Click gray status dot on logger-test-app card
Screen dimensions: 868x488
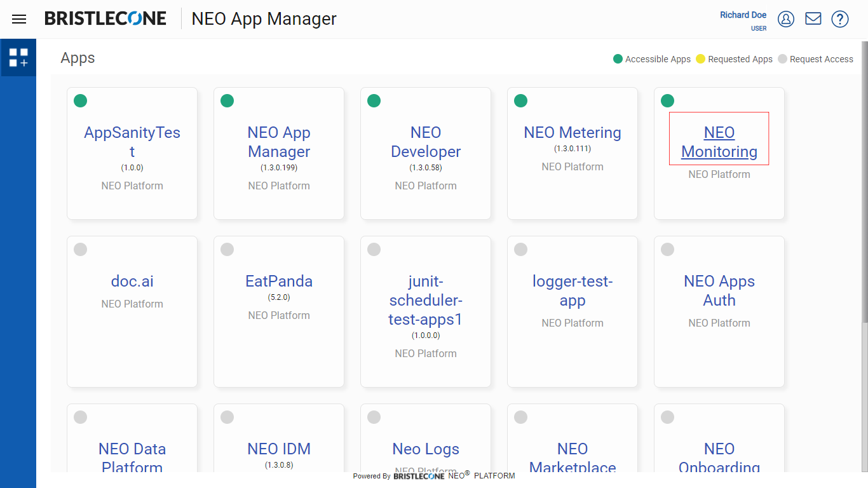pos(520,249)
